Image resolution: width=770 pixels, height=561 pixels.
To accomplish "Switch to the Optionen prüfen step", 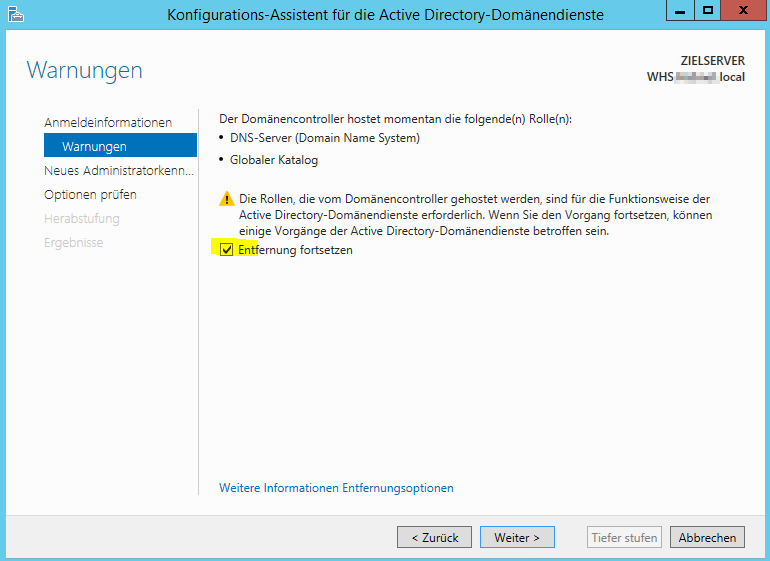I will coord(90,195).
